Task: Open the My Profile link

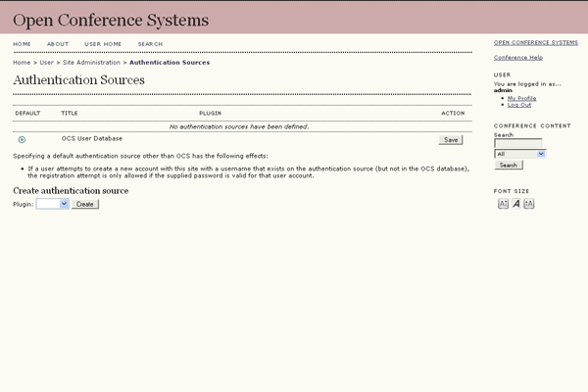Action: (521, 98)
